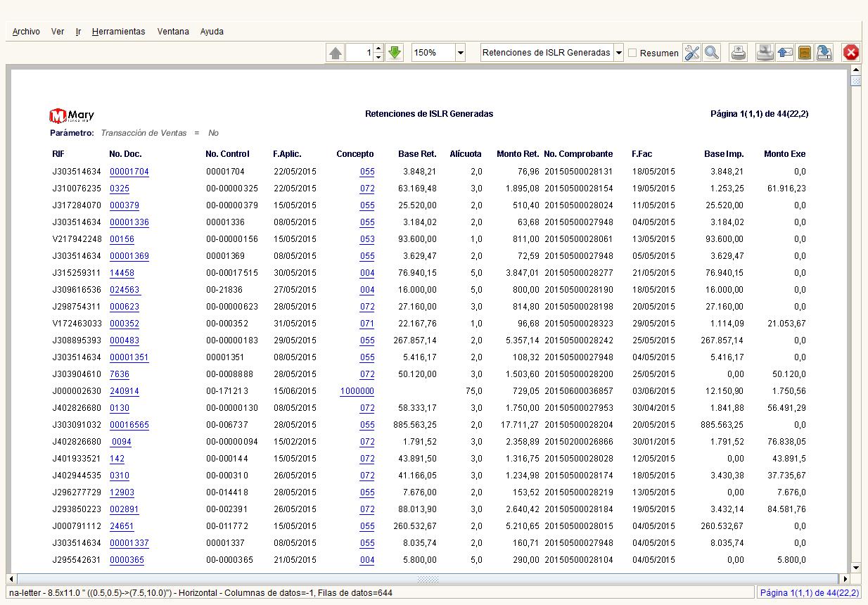Image resolution: width=868 pixels, height=605 pixels.
Task: Open the Ver menu
Action: pos(58,32)
